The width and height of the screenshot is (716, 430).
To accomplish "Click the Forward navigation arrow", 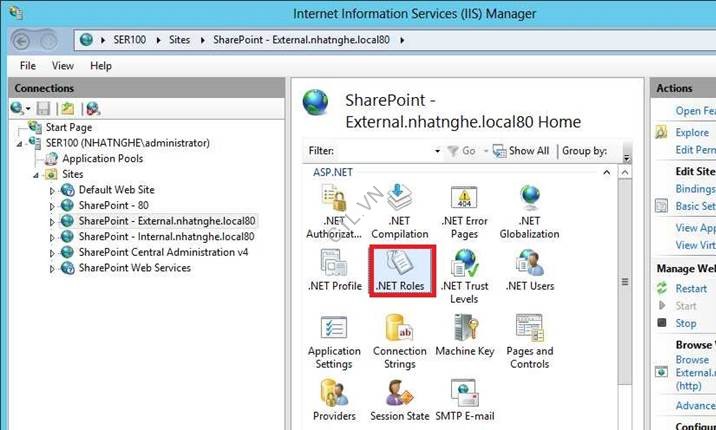I will 48,42.
